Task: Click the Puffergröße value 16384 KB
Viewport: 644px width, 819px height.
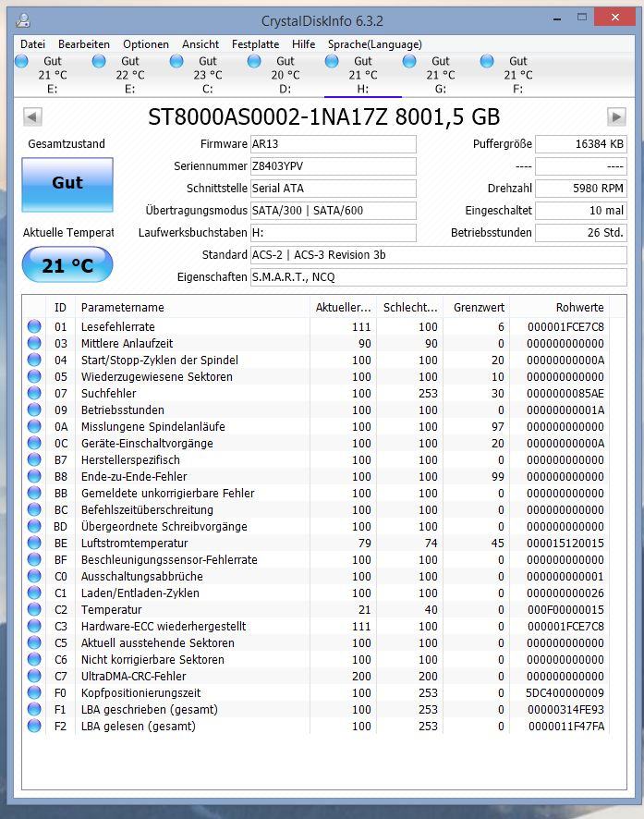Action: coord(581,144)
